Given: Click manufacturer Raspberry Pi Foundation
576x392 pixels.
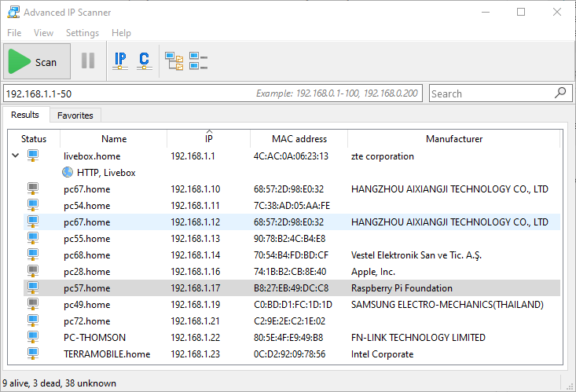Looking at the screenshot, I should (x=402, y=288).
